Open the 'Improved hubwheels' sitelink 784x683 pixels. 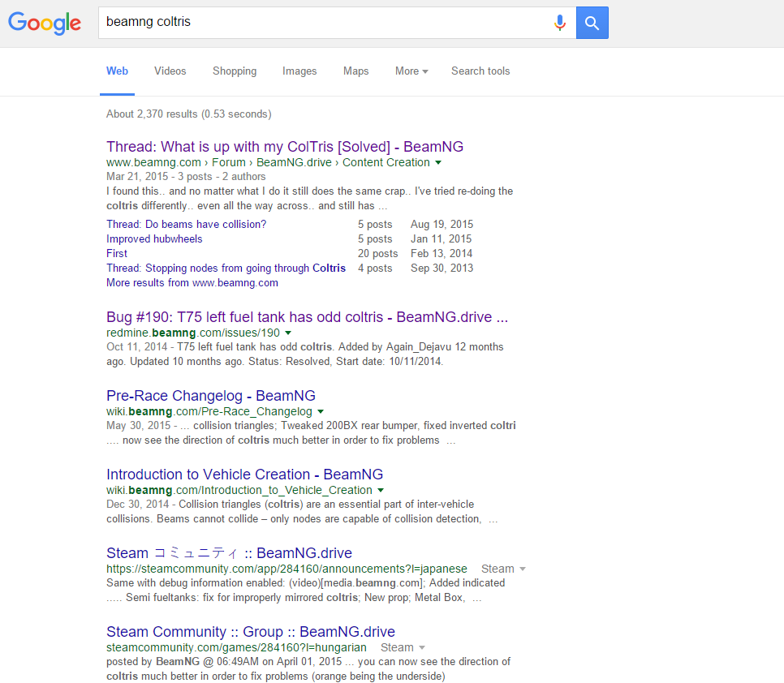pyautogui.click(x=154, y=238)
